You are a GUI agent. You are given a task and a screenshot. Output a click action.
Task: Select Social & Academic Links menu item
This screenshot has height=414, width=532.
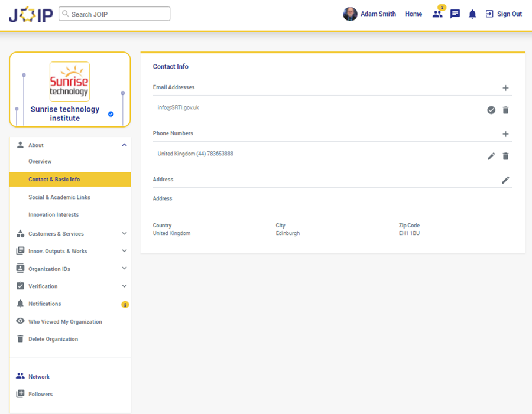[x=59, y=197]
